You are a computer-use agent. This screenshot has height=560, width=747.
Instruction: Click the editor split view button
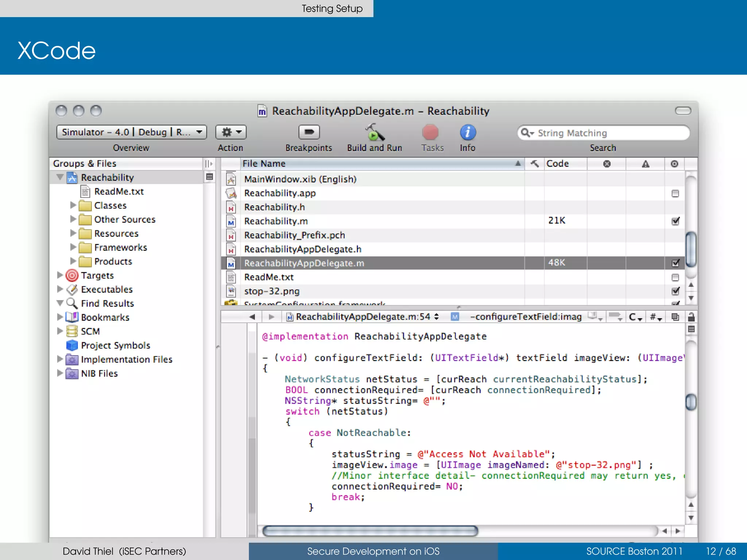click(x=691, y=330)
